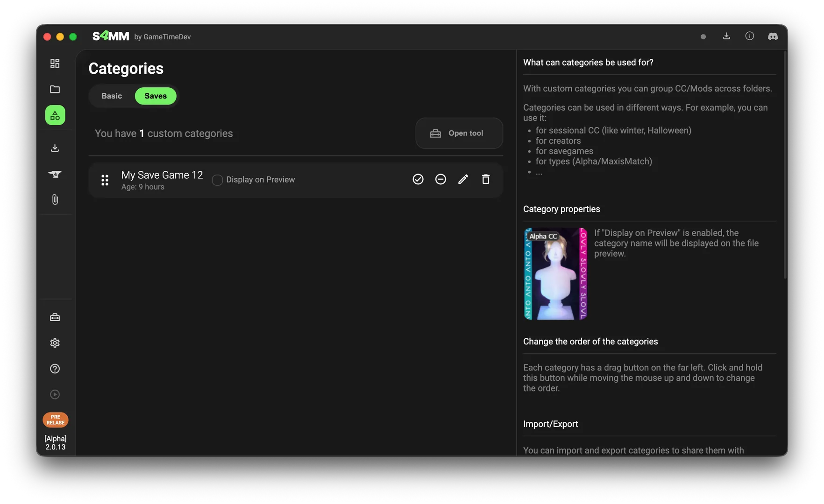Close the S4MM window with red button
The width and height of the screenshot is (824, 504).
click(47, 37)
